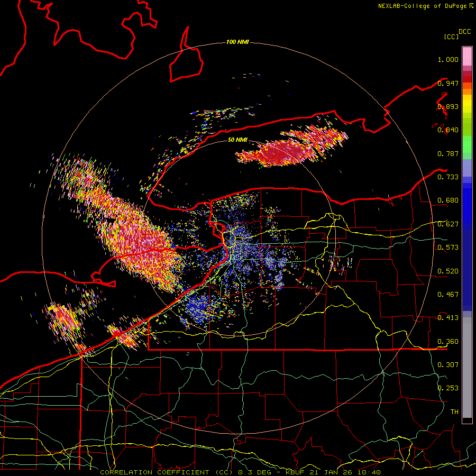Click the 100 NMI range ring label
The image size is (476, 476).
click(x=237, y=42)
